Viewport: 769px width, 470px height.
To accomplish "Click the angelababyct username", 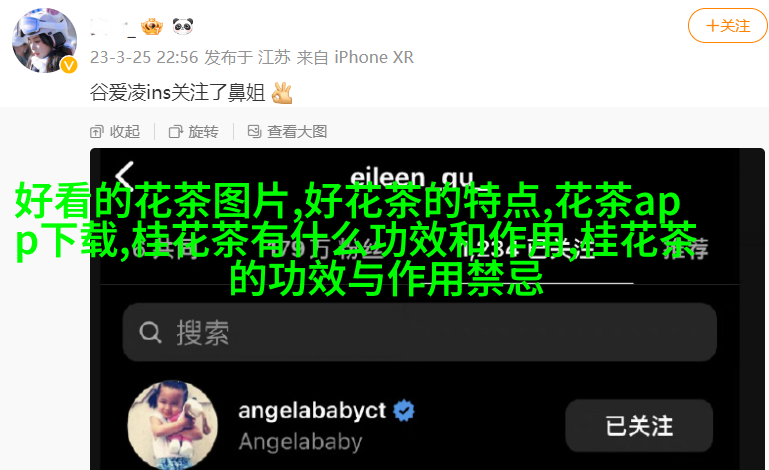I will tap(312, 411).
